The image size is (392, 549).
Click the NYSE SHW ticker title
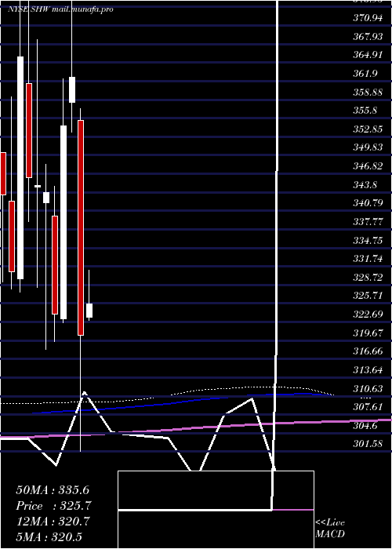[29, 9]
